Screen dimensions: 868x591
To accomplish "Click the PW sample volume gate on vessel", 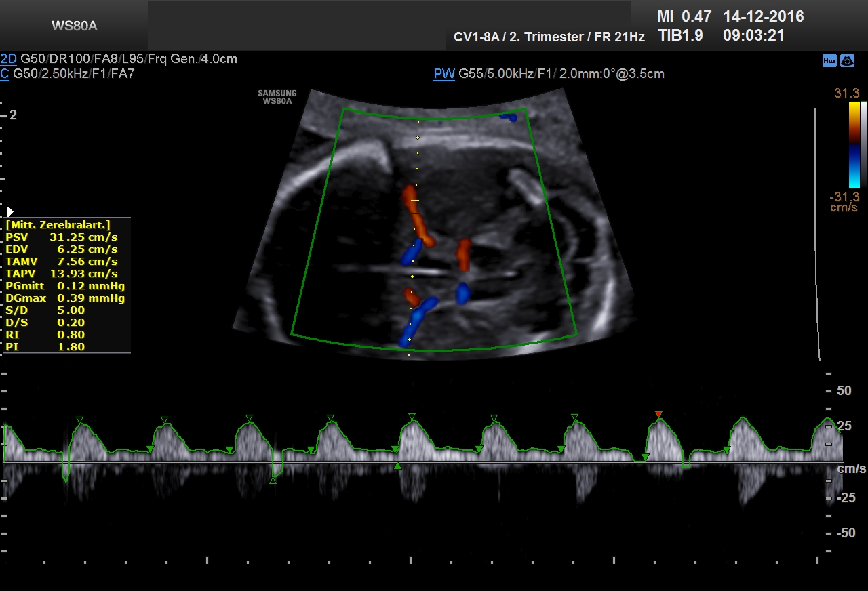I will coord(414,207).
